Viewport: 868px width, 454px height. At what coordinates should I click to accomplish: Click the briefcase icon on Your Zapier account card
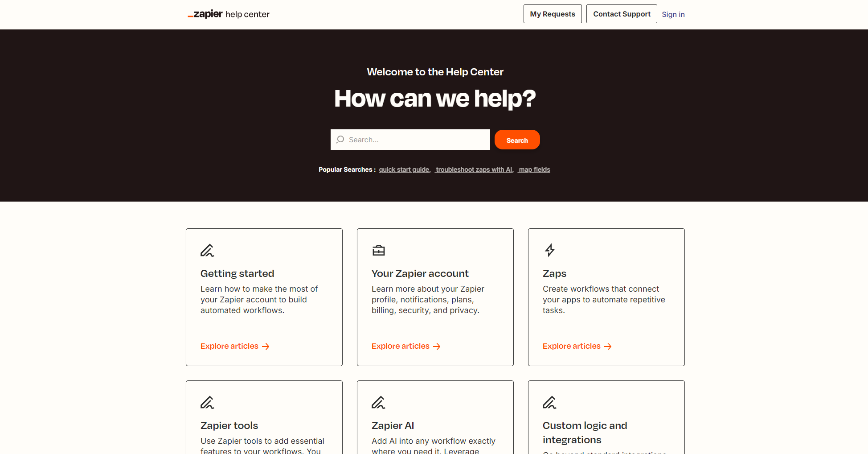[379, 250]
